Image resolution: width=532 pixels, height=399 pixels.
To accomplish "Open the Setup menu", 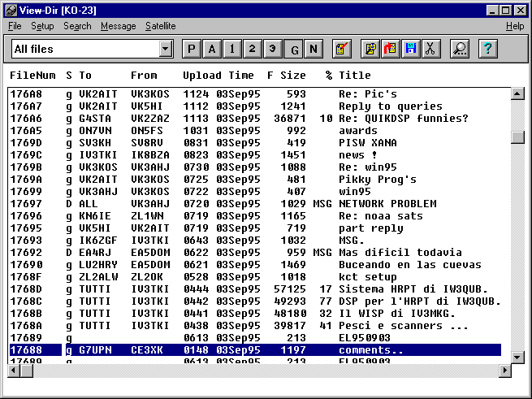I will point(42,26).
